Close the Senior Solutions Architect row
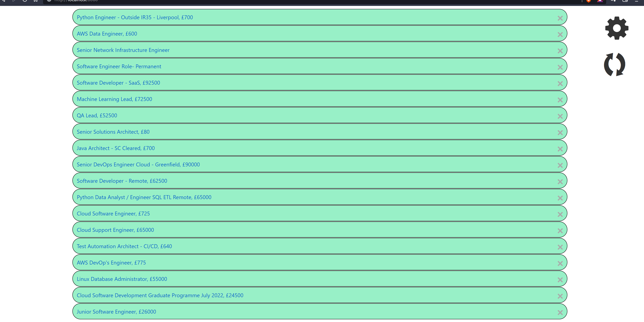The image size is (644, 322). coord(560,133)
